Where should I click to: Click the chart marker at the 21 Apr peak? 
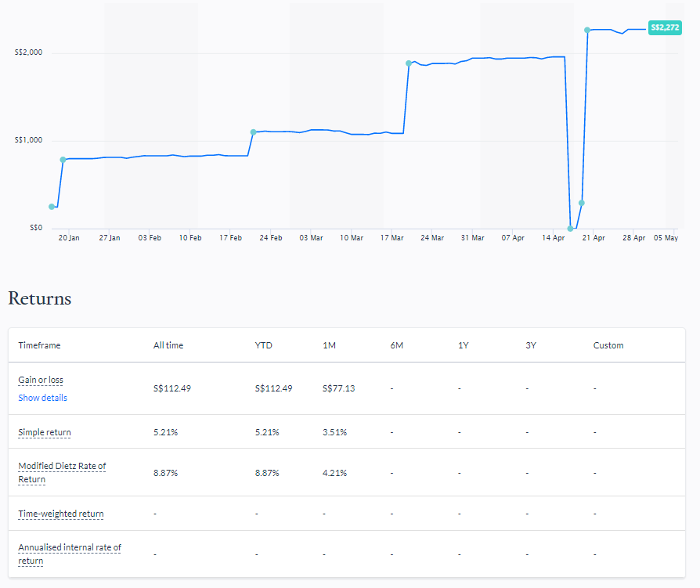click(x=587, y=30)
